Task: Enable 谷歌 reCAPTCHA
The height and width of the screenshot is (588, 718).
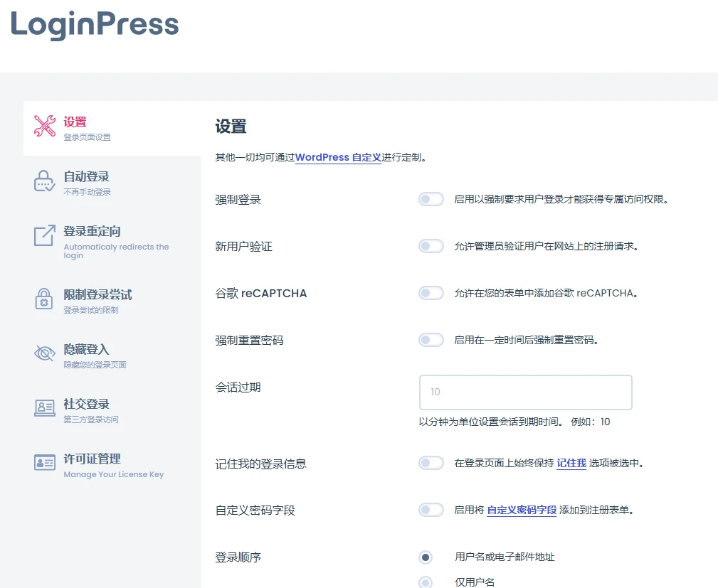Action: click(x=431, y=293)
